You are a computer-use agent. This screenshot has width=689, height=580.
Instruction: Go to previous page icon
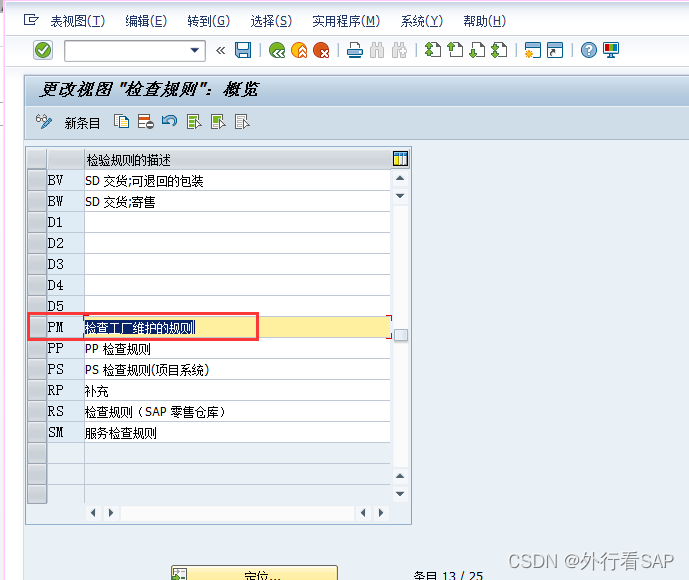tap(455, 50)
